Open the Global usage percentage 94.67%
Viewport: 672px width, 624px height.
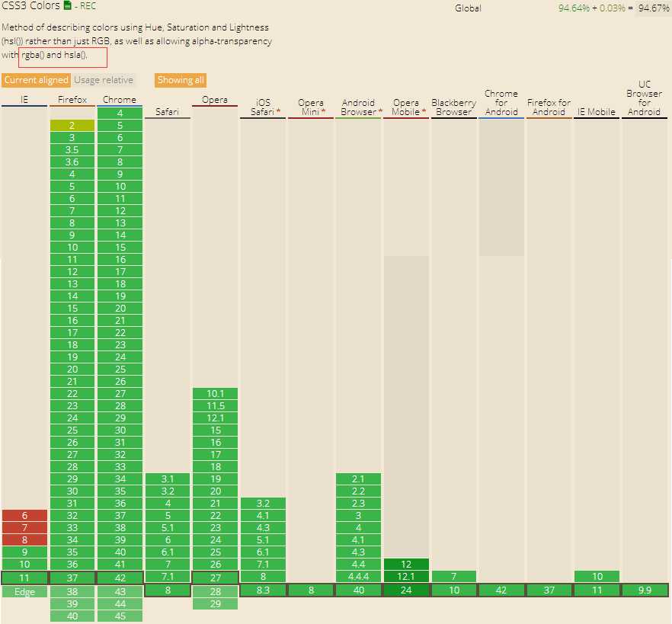point(653,8)
